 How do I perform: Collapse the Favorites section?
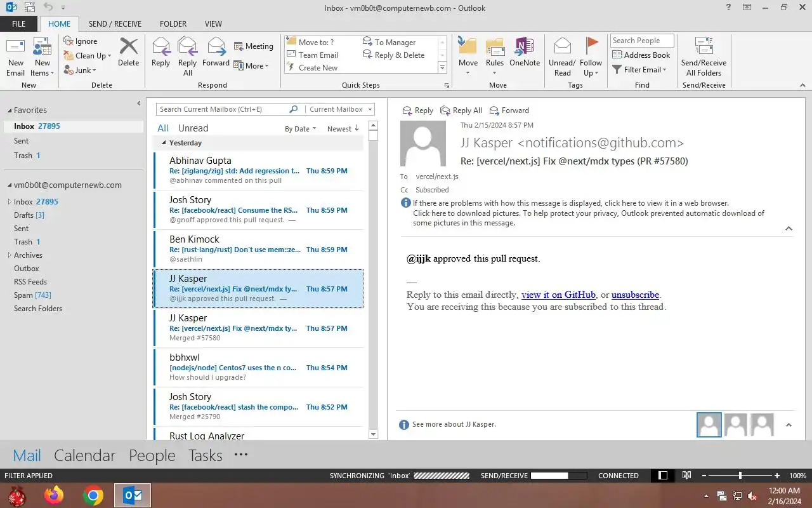[x=10, y=110]
